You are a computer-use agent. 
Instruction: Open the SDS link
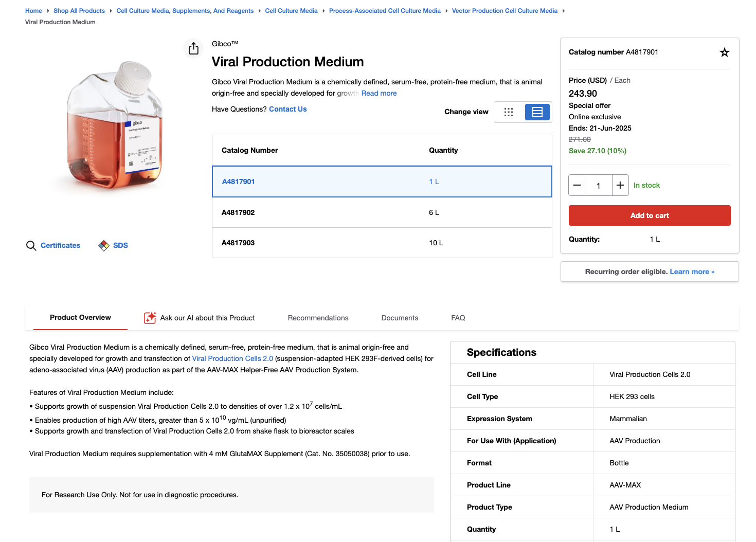point(120,245)
